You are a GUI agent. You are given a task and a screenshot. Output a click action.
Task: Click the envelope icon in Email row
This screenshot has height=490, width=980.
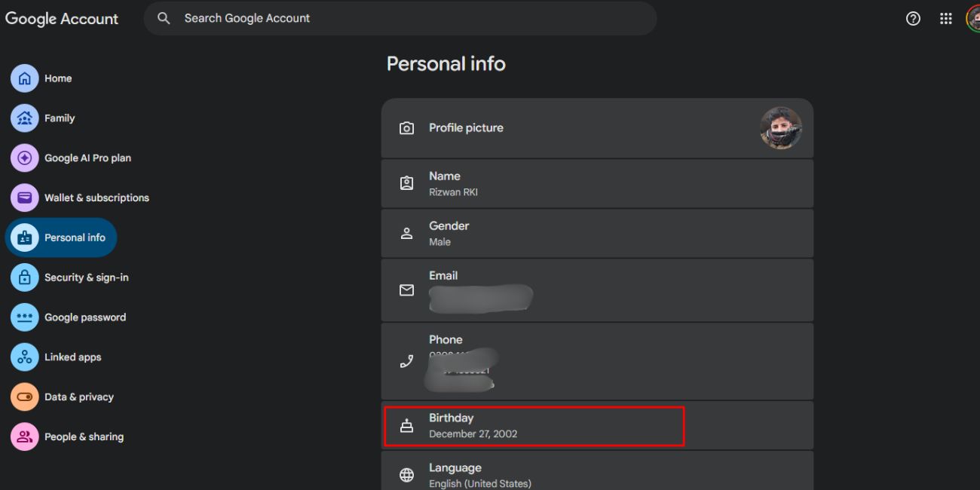pyautogui.click(x=407, y=290)
